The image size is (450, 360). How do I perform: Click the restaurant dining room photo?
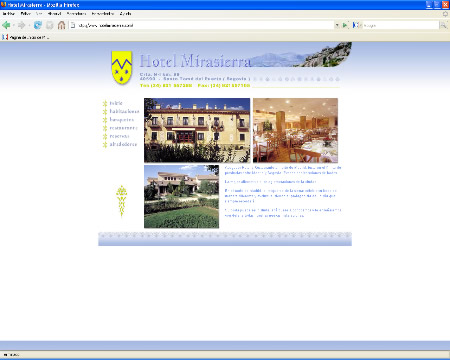(295, 130)
